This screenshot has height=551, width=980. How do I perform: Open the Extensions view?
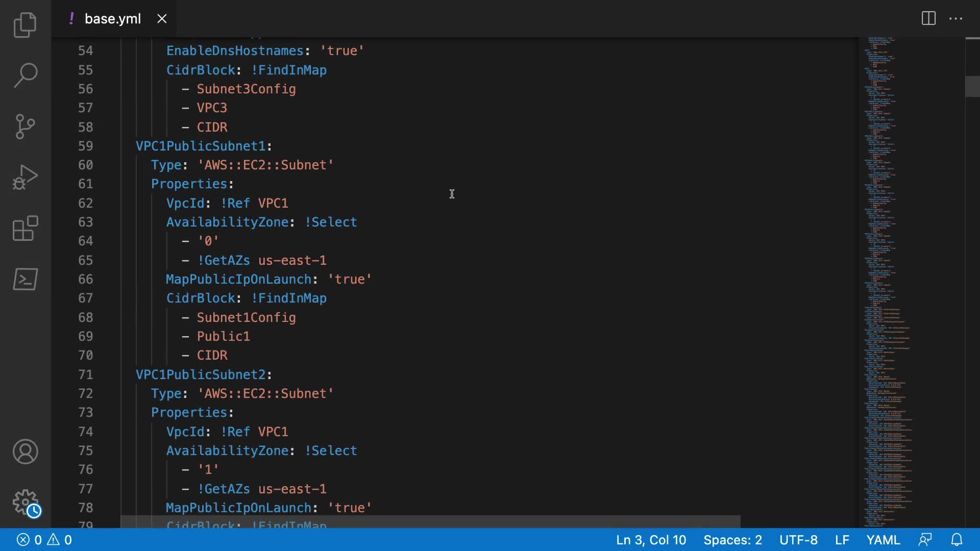pos(25,228)
